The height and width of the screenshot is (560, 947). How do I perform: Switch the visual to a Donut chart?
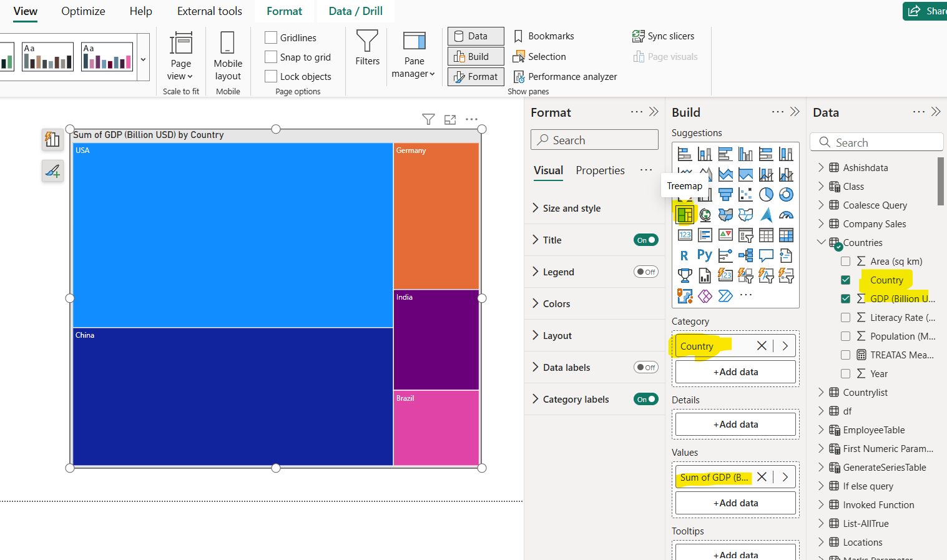click(786, 194)
